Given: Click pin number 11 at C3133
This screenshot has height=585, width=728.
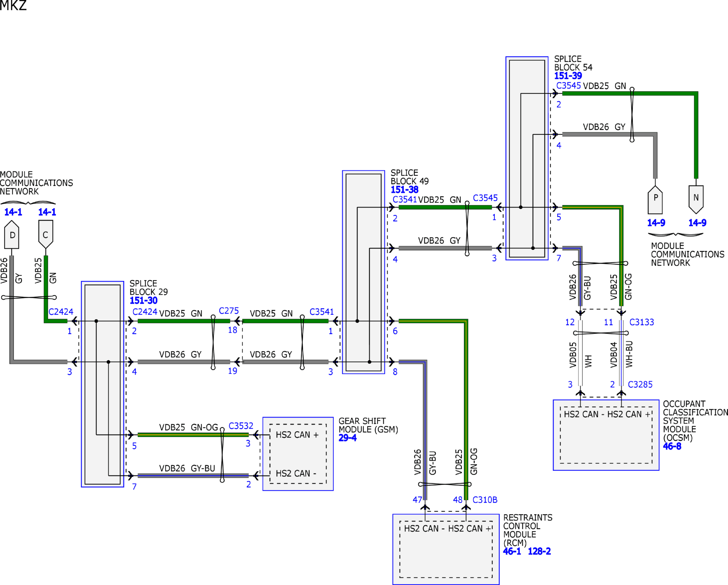Looking at the screenshot, I should pos(608,322).
